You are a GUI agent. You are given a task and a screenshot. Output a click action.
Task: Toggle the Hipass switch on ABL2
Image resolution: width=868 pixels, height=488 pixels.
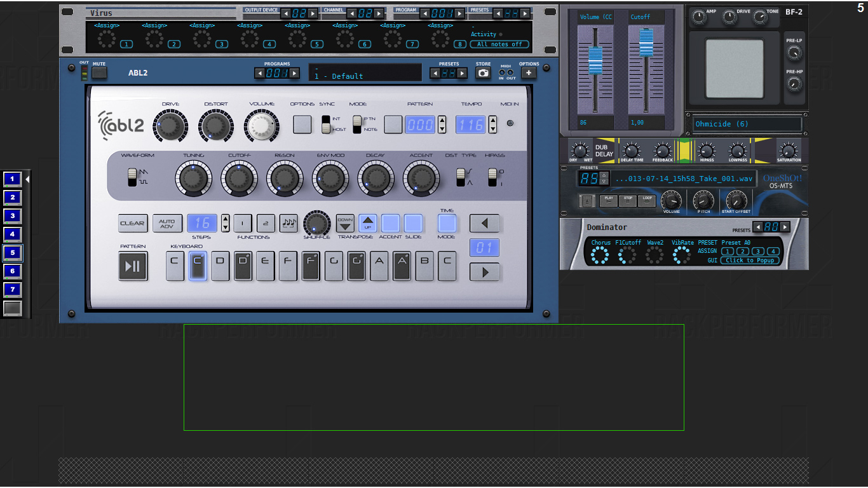[x=492, y=177]
